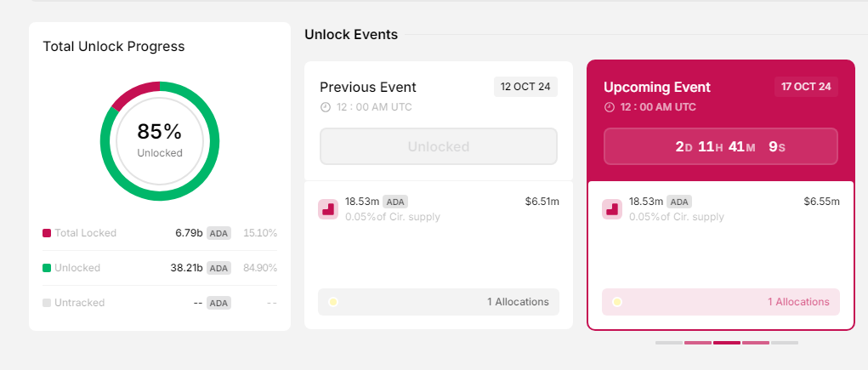The image size is (868, 370).
Task: Click the clock icon under Previous Event
Action: [326, 107]
